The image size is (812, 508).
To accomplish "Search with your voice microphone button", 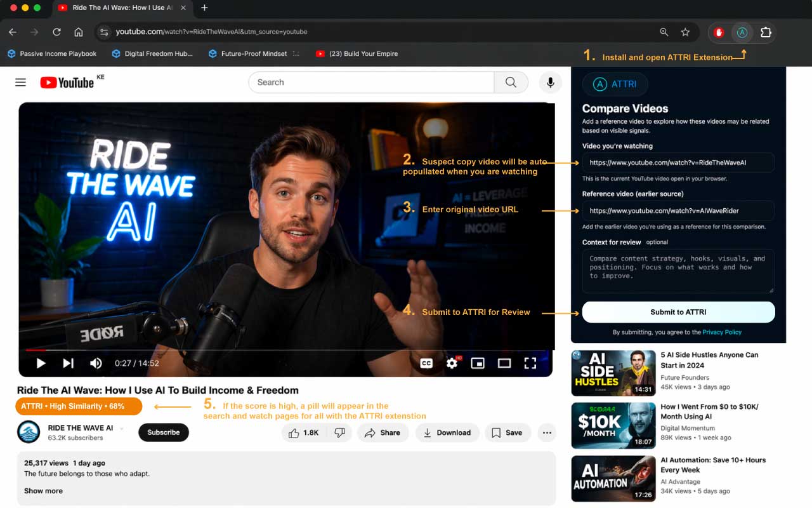I will point(550,82).
